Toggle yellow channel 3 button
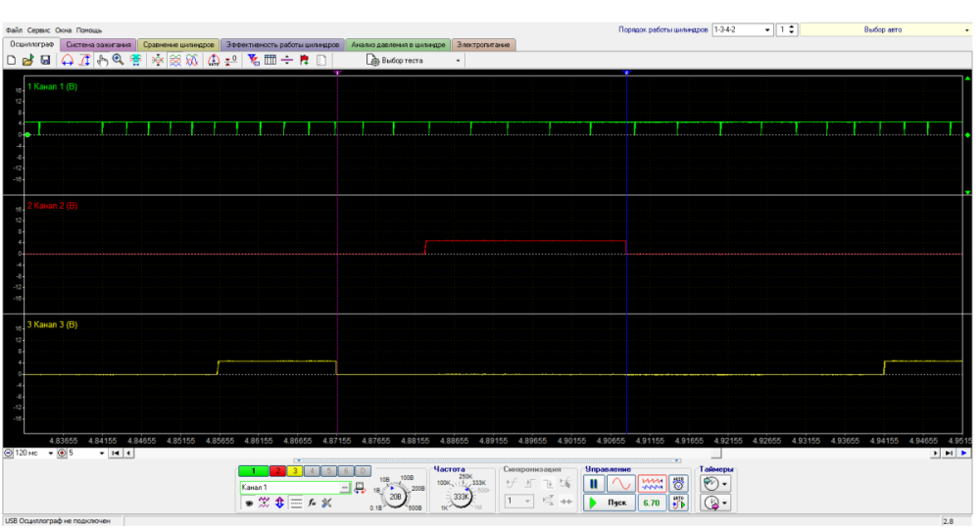This screenshot has height=529, width=980. pyautogui.click(x=294, y=471)
